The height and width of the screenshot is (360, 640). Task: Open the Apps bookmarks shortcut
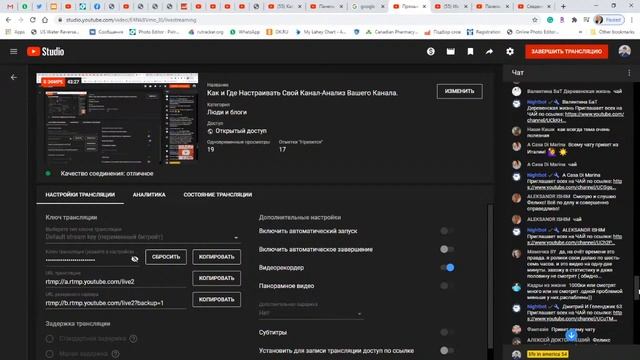coord(16,32)
